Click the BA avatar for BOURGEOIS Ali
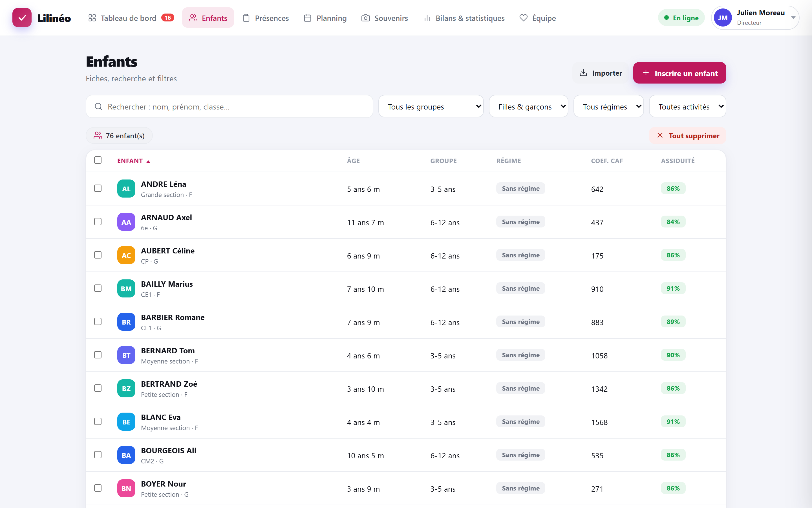 [126, 455]
